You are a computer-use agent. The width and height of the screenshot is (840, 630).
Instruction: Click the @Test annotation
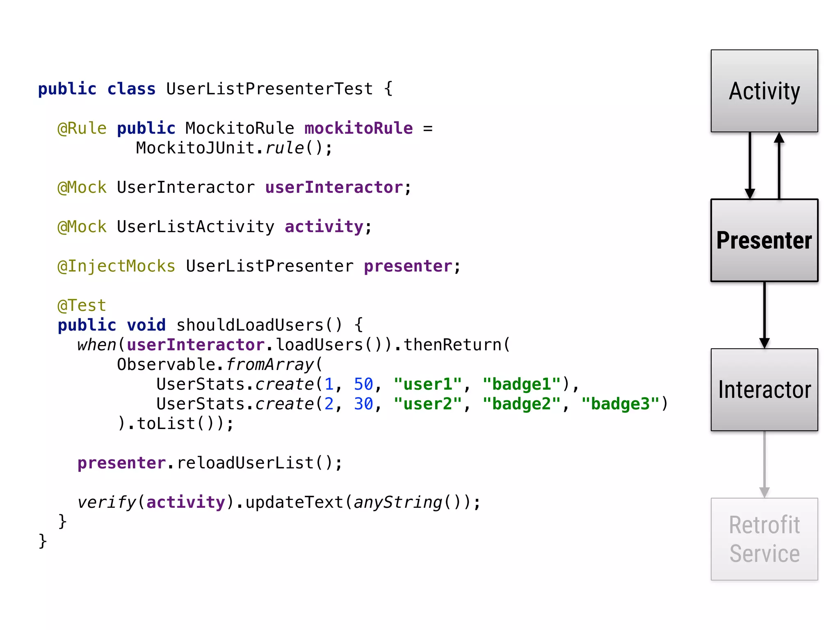point(82,306)
